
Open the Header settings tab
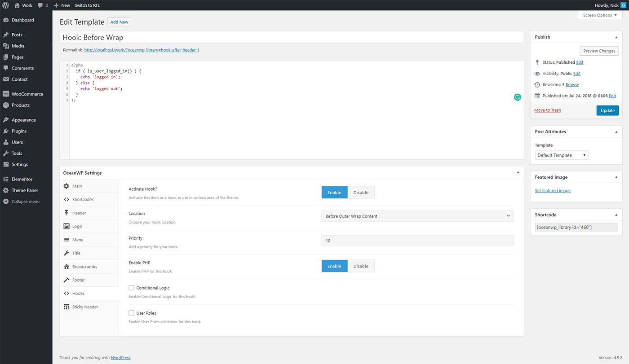coord(89,213)
